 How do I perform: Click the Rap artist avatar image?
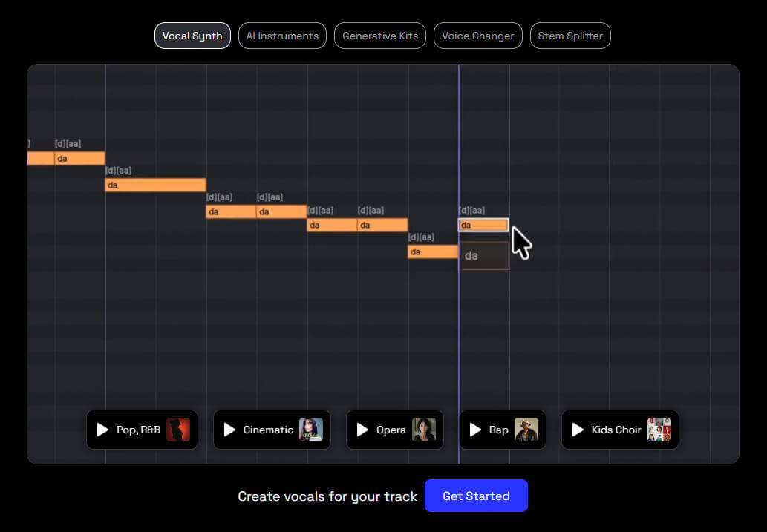[x=526, y=430]
